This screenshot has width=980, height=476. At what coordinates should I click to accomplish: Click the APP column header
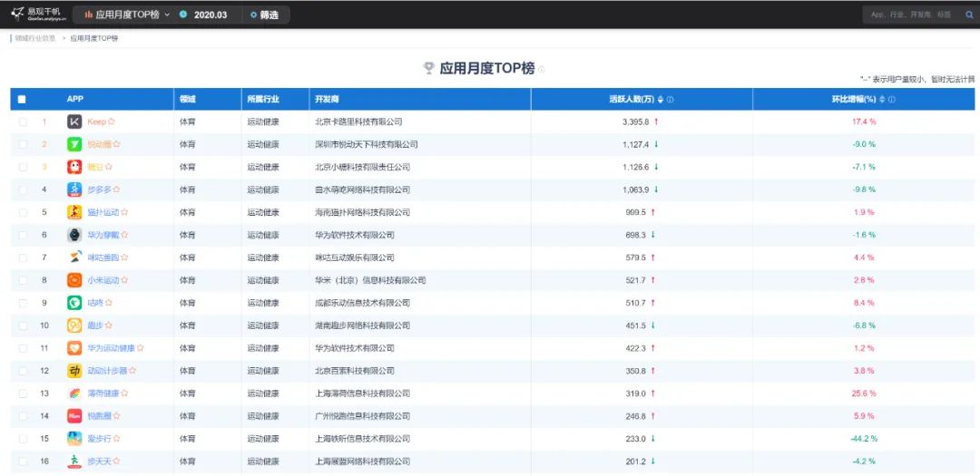point(75,99)
